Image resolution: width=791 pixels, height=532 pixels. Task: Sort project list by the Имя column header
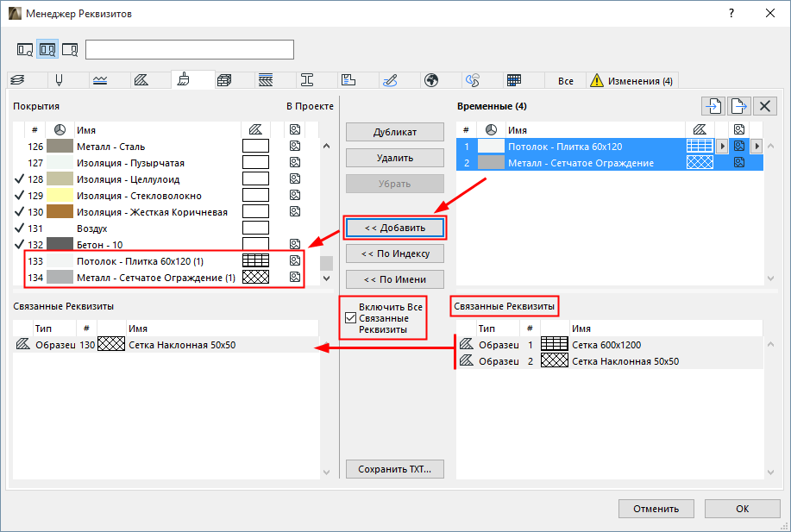157,130
